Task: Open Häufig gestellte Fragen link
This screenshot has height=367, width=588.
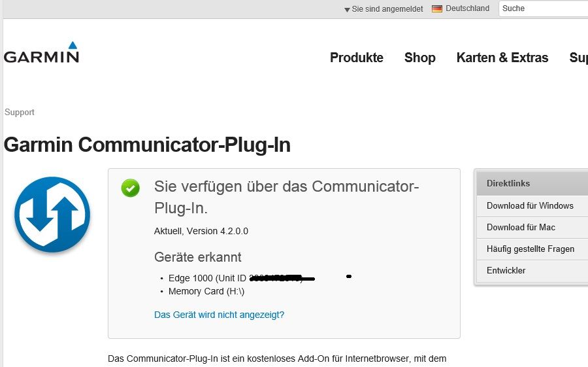Action: click(x=531, y=249)
